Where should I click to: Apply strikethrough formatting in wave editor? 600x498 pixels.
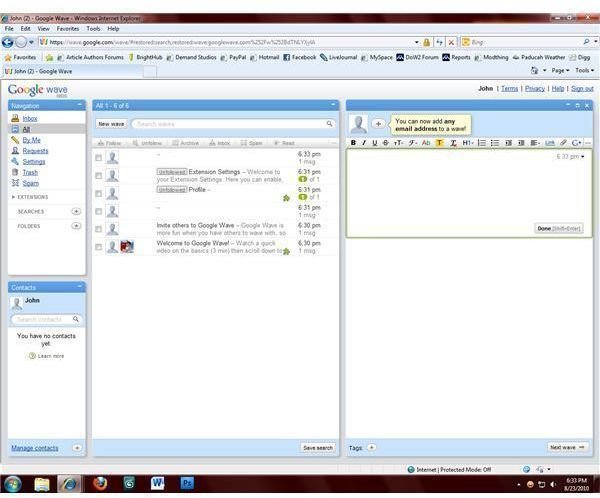(x=385, y=143)
